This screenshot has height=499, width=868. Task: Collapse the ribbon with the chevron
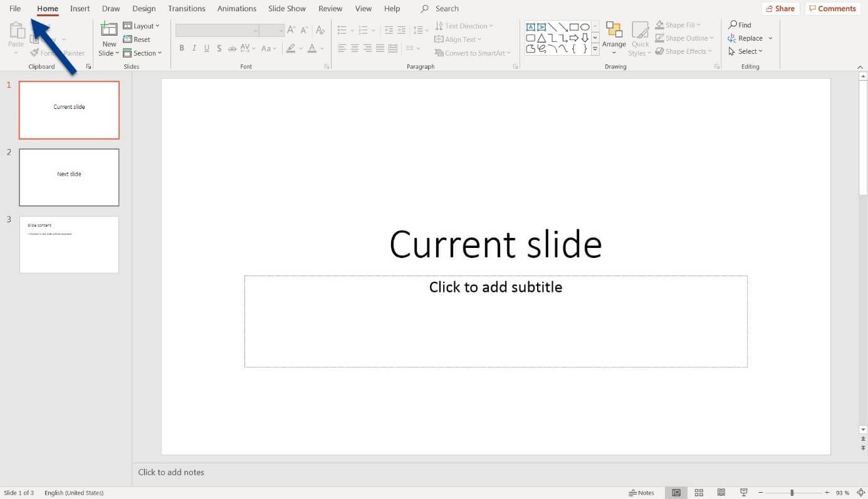coord(862,66)
